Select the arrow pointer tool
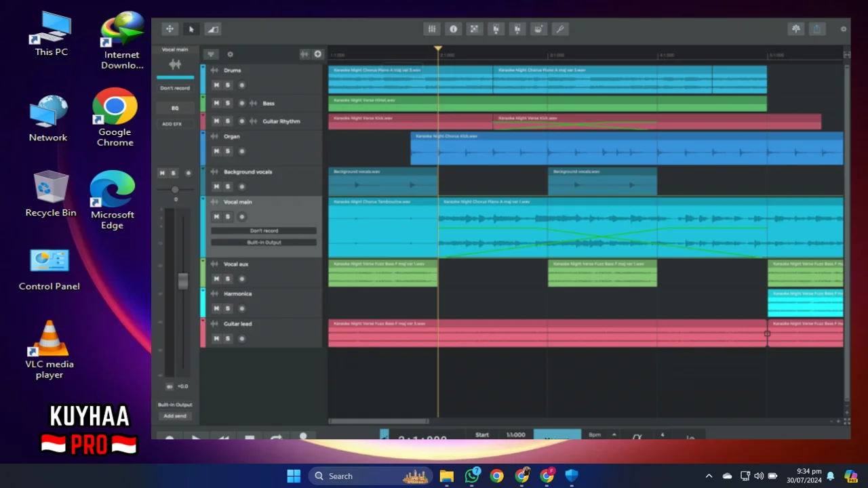Image resolution: width=868 pixels, height=488 pixels. coord(191,29)
